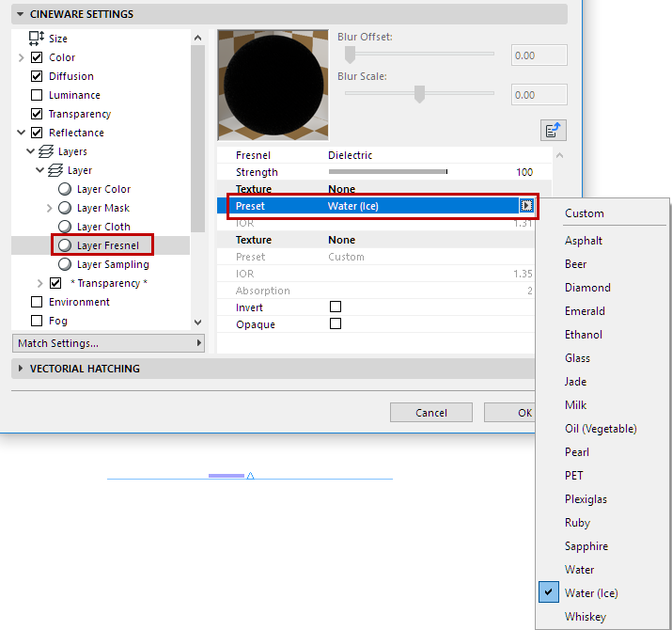
Task: Click the material preview sphere thumbnail
Action: [273, 85]
